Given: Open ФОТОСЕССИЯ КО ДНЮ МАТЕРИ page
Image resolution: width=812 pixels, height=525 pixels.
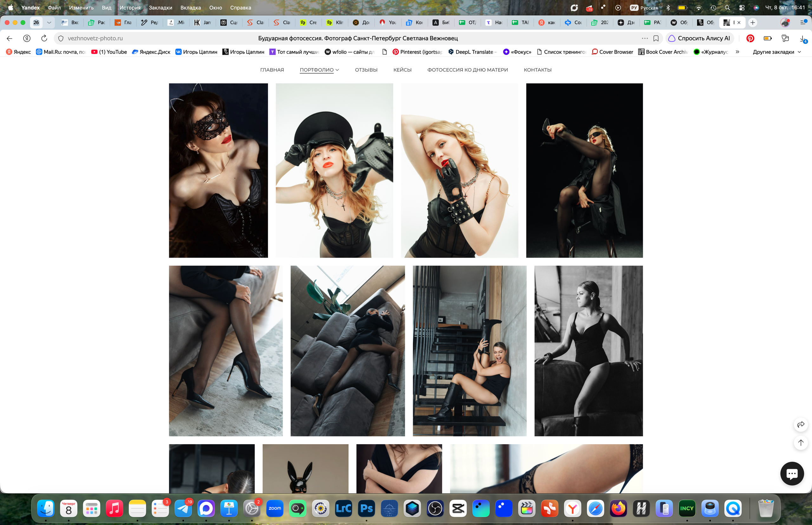Looking at the screenshot, I should tap(467, 70).
